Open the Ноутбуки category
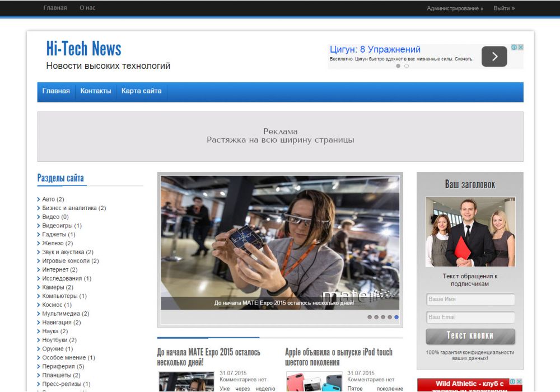Viewport: 560px width, 392px height. tap(59, 340)
